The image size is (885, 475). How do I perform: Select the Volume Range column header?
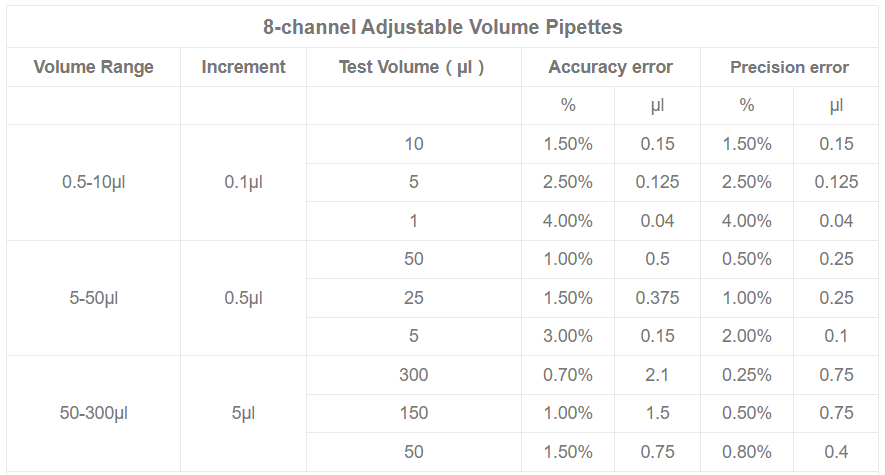[x=94, y=67]
